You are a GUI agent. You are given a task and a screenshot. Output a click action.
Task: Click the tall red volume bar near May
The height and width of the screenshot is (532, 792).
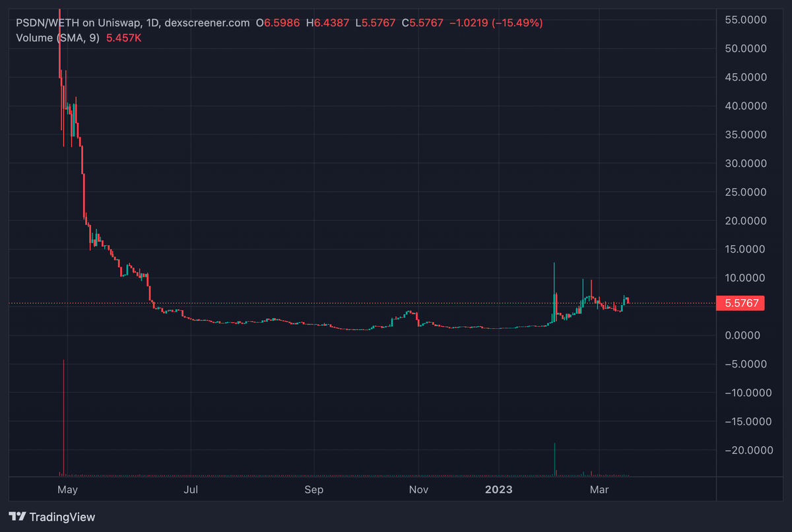[63, 416]
